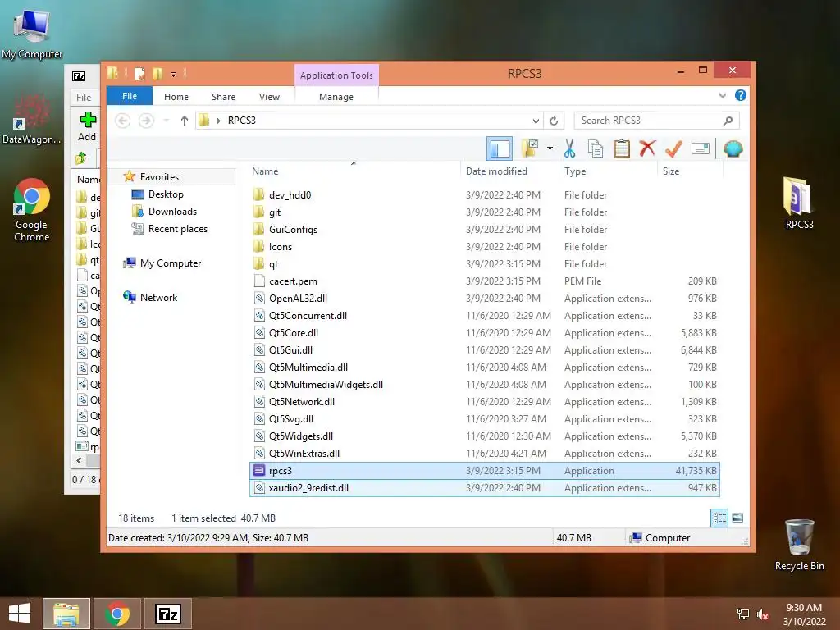Select the cacert.pem file

tap(485, 281)
